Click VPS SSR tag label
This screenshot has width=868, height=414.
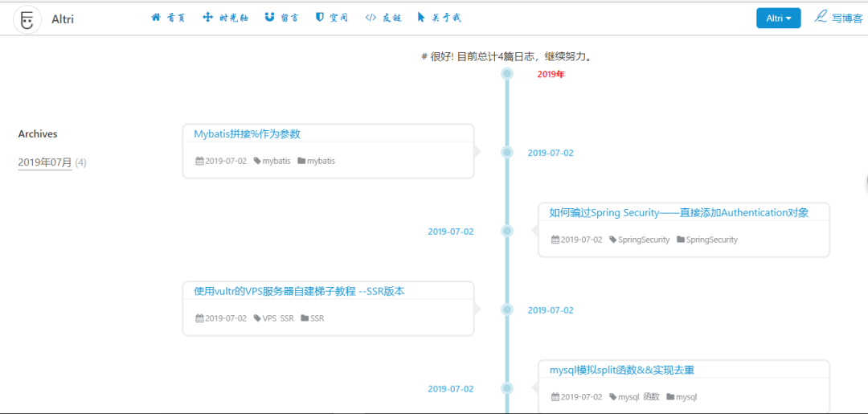coord(278,318)
